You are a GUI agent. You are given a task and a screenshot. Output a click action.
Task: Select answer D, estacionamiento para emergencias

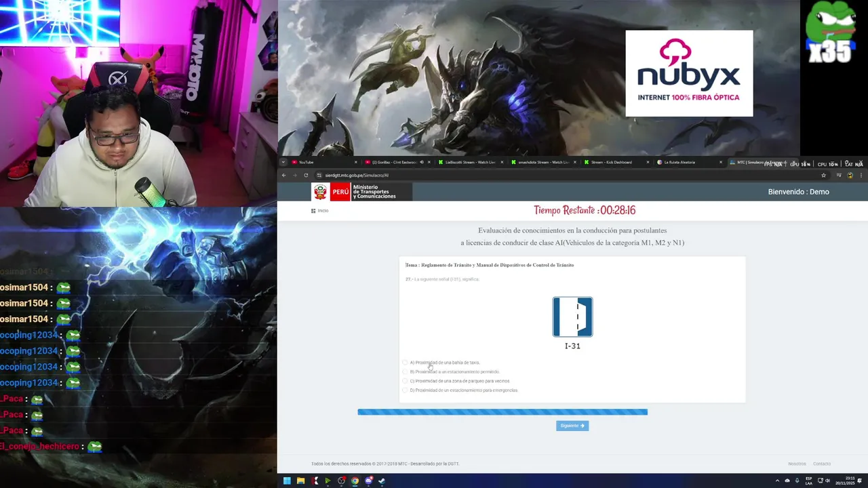click(460, 390)
